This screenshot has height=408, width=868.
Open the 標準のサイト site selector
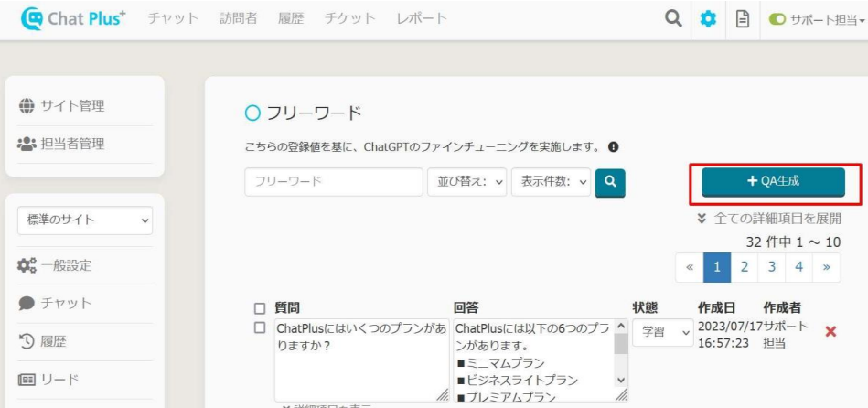click(85, 220)
